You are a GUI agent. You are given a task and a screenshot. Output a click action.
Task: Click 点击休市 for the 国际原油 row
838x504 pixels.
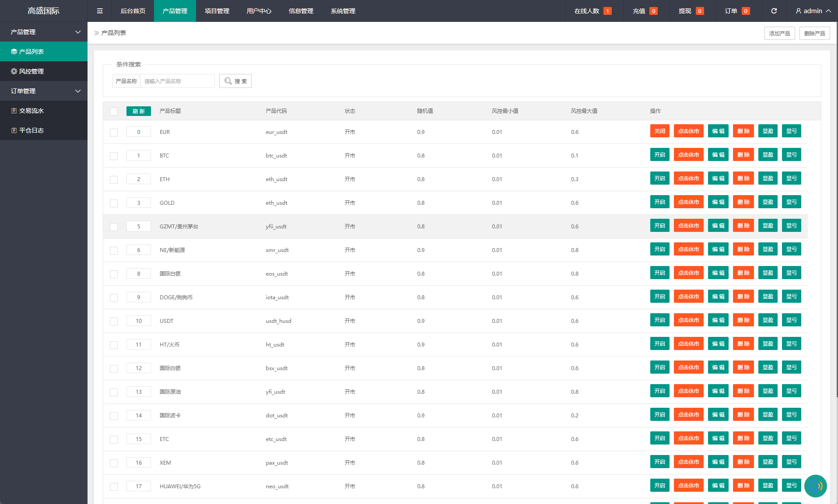tap(689, 391)
